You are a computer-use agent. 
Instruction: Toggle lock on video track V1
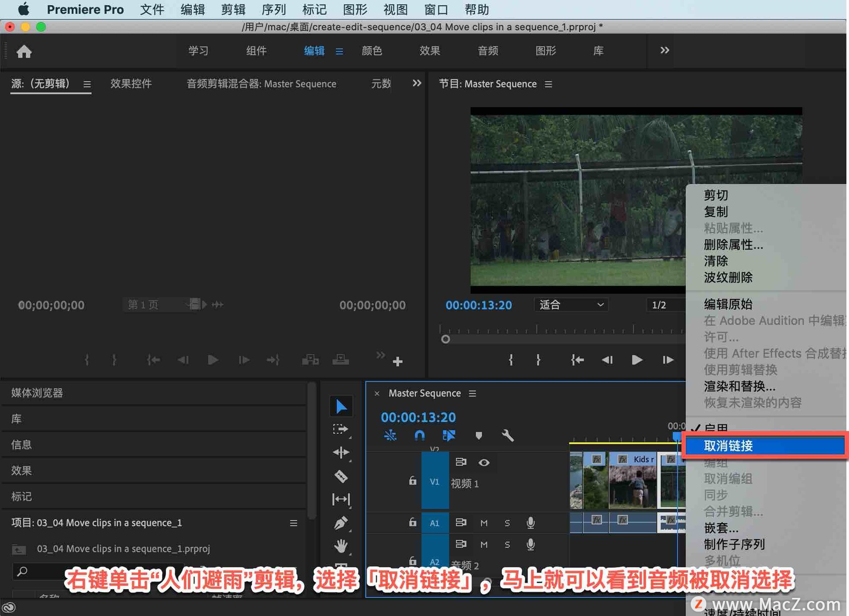(413, 481)
